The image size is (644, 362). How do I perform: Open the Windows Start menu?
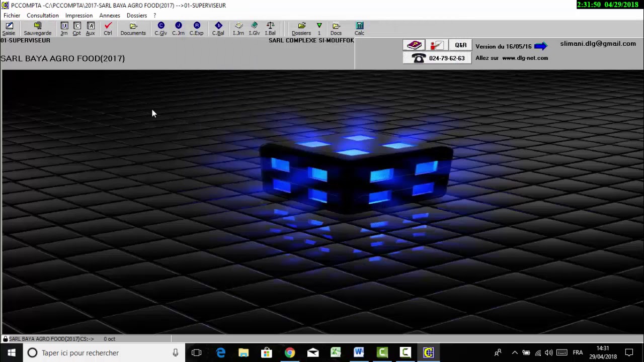[12, 353]
